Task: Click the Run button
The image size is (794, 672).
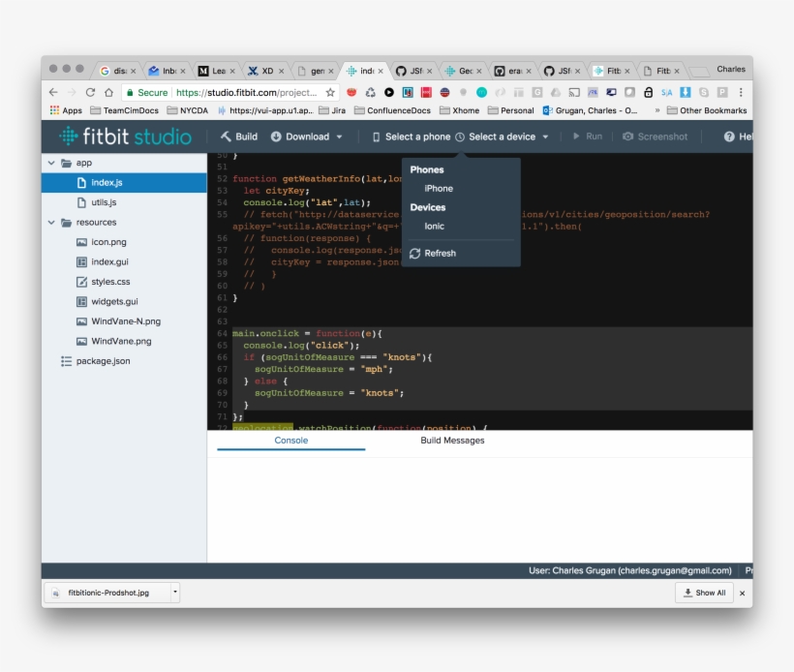Action: click(589, 137)
